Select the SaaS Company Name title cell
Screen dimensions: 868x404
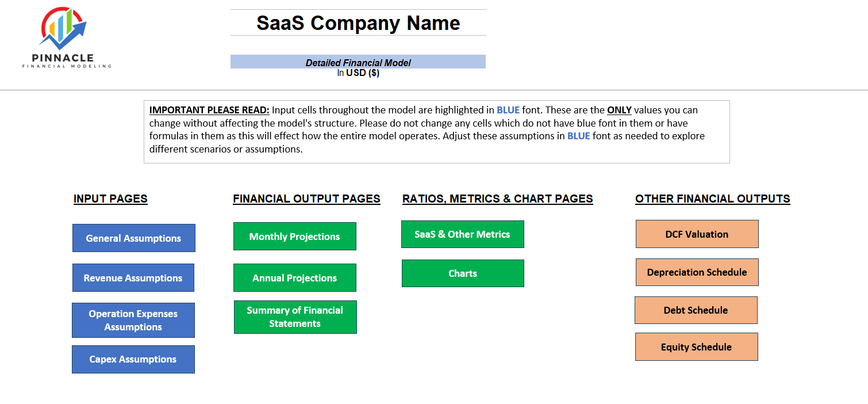coord(358,23)
